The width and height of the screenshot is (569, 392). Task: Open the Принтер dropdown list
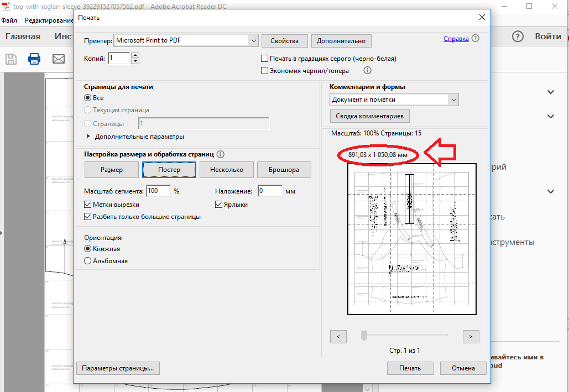pos(253,40)
